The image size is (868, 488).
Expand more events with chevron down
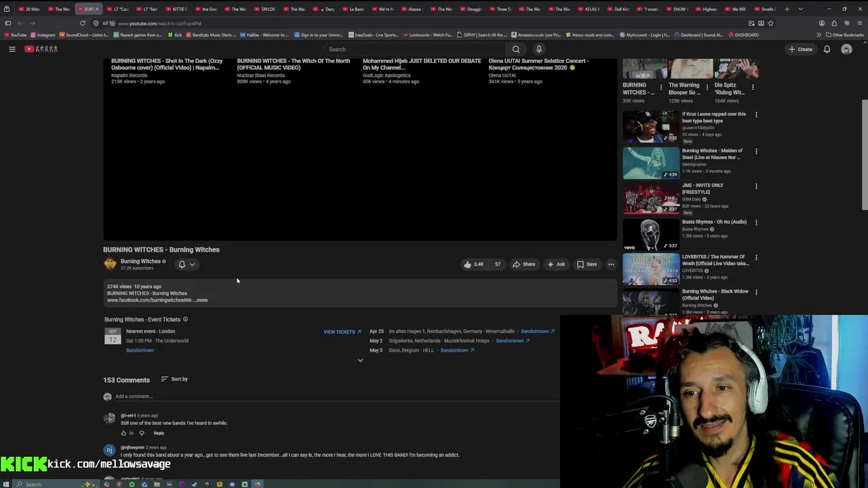[360, 361]
